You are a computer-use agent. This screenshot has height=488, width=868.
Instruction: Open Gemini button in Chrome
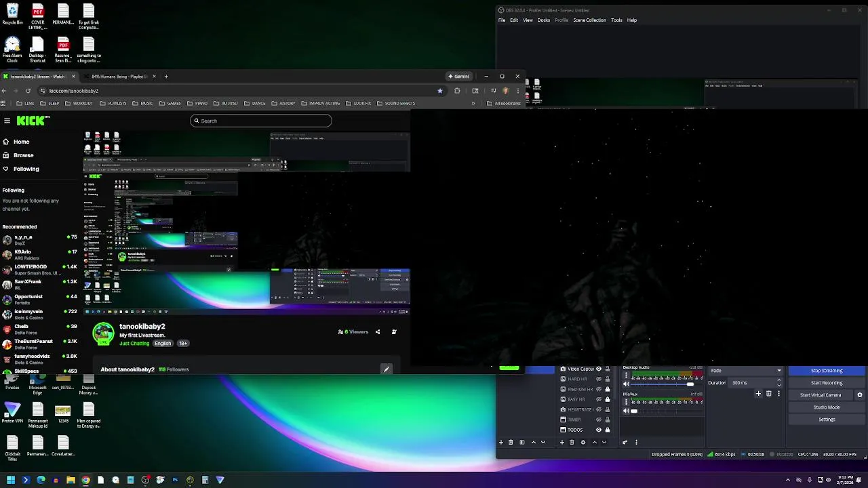[x=458, y=77]
